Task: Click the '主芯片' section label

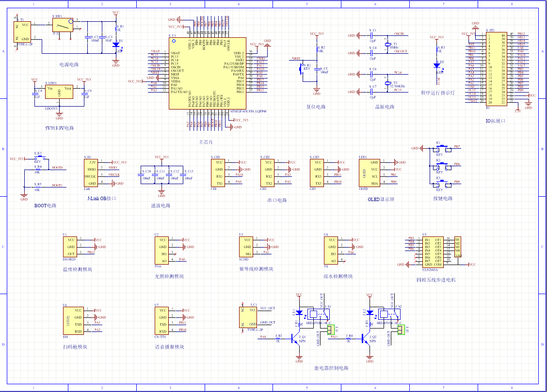Action: tap(206, 142)
